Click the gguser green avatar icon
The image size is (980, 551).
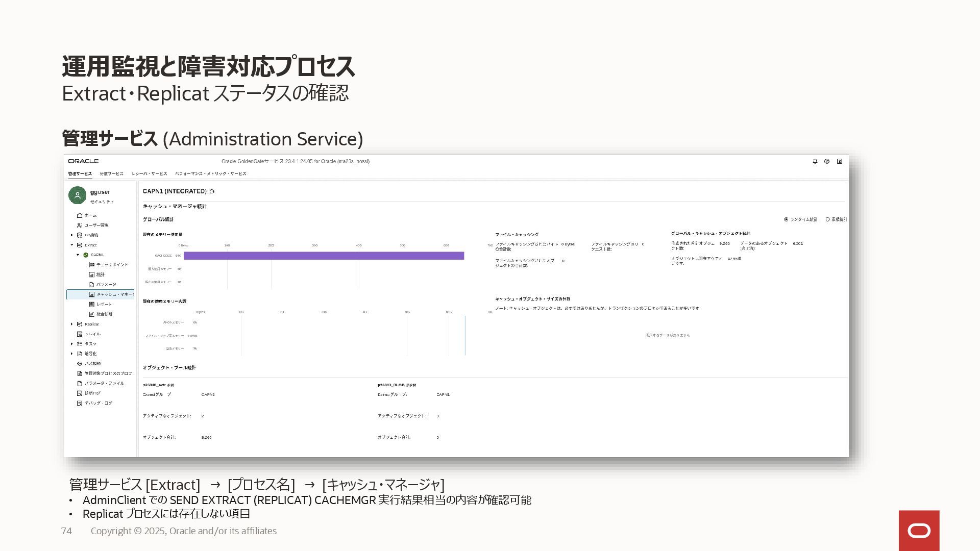(x=77, y=195)
